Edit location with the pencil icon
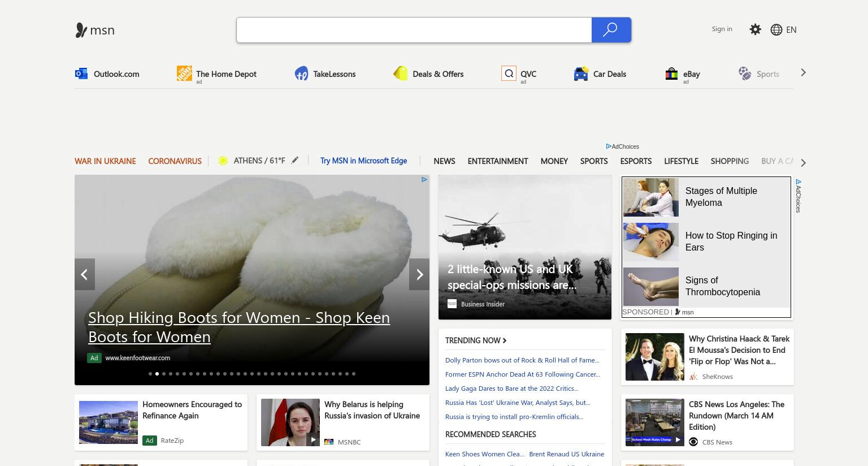The height and width of the screenshot is (466, 868). point(295,160)
